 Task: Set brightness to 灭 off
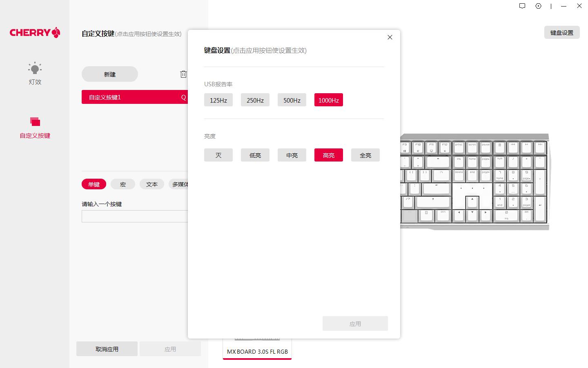tap(218, 155)
